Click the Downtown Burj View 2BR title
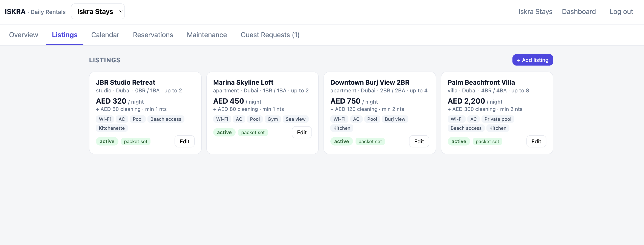The image size is (644, 245). tap(370, 82)
